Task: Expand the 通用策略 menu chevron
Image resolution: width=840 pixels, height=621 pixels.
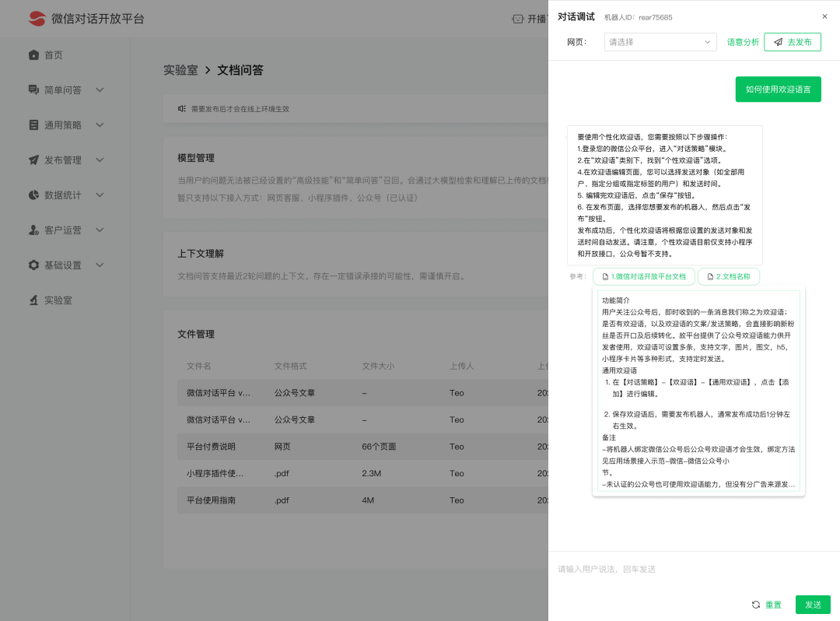Action: click(x=100, y=125)
